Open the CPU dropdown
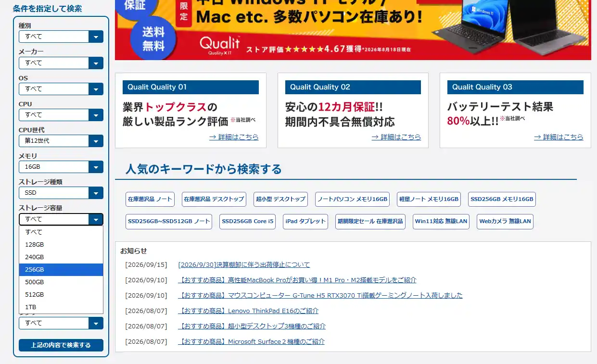Viewport: 597px width, 364px height. [x=61, y=115]
